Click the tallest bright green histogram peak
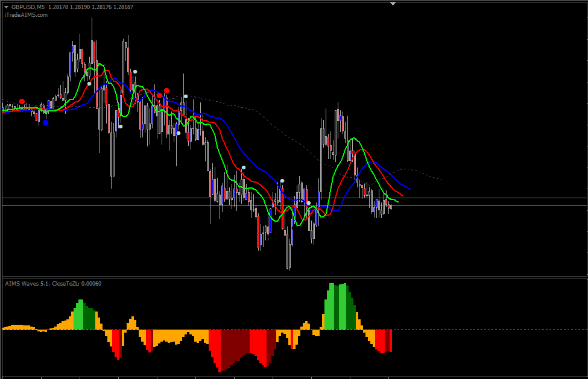 tap(332, 306)
